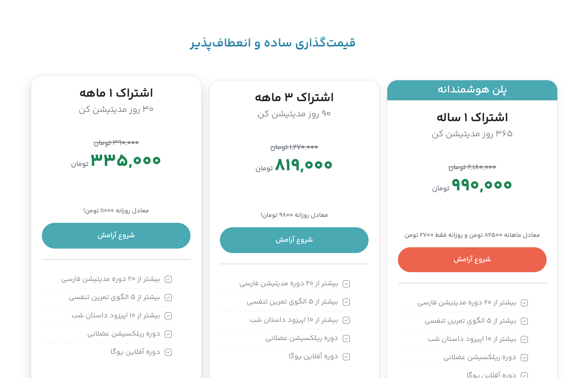
Task: Click check icon for Persian meditation courses, 1-year card
Action: click(x=524, y=303)
